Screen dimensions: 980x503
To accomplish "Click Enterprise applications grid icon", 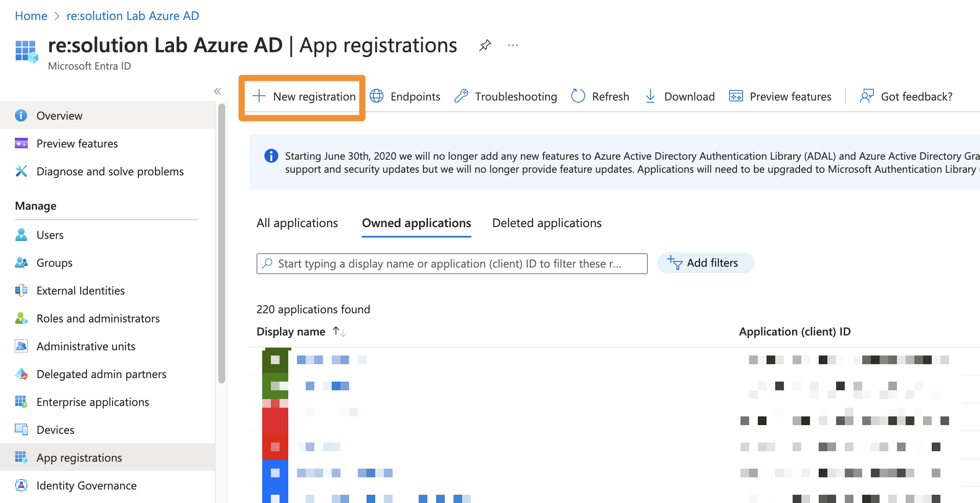I will point(21,402).
